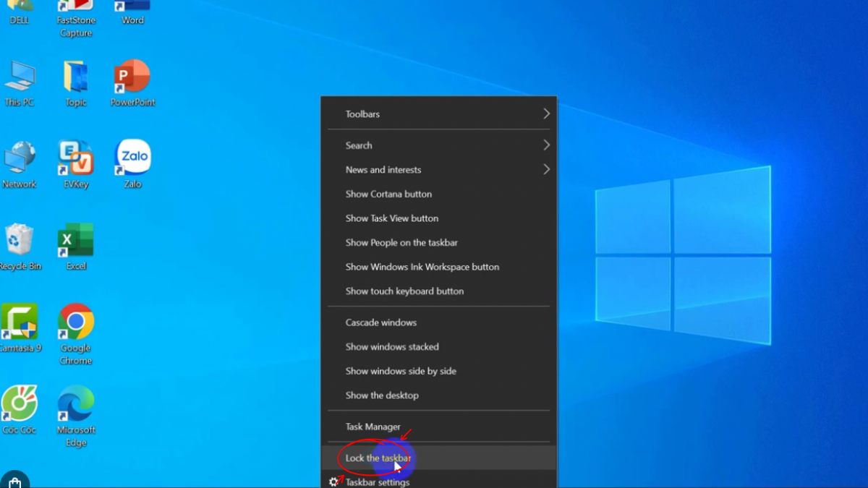The height and width of the screenshot is (488, 868).
Task: Select the Zalo desktop shortcut
Action: point(132,166)
